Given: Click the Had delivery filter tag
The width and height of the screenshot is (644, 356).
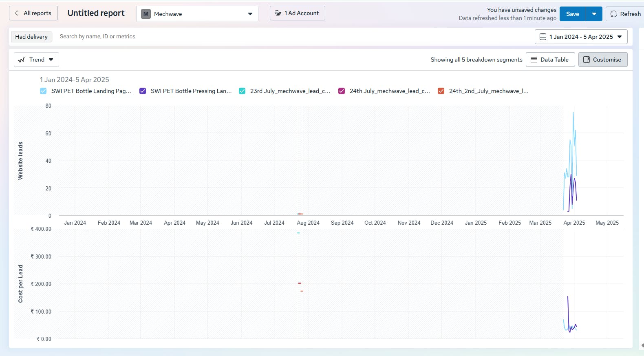Looking at the screenshot, I should (31, 37).
